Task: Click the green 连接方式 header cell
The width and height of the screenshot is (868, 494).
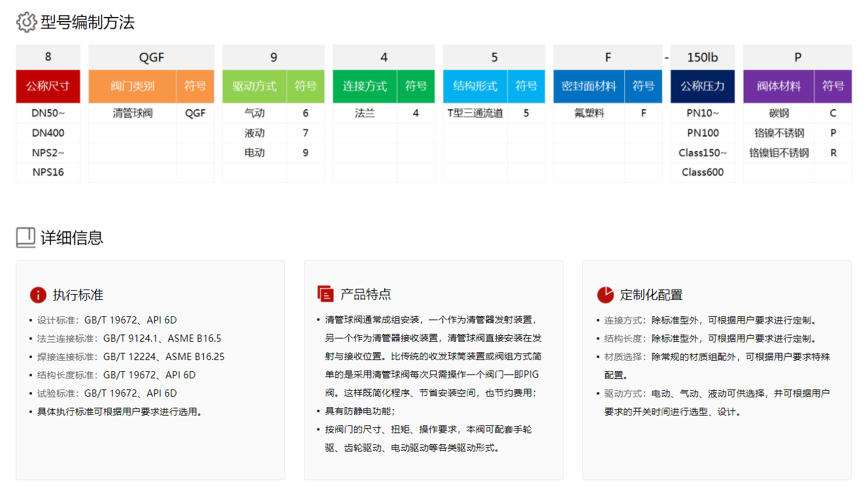Action: click(365, 86)
